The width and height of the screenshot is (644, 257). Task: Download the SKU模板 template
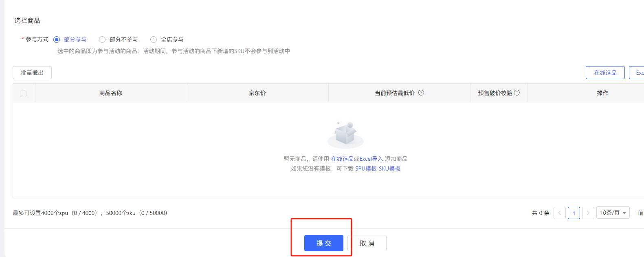point(389,168)
